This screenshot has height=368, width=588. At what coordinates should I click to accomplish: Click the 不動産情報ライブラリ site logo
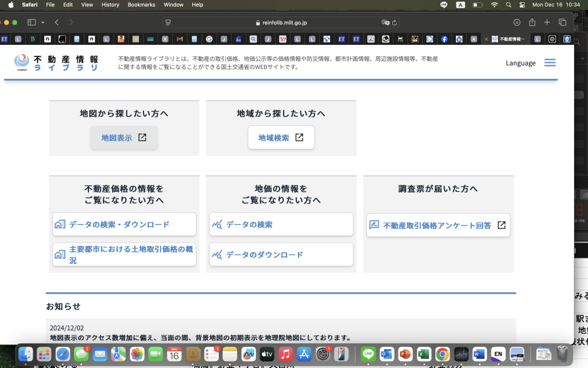[x=56, y=63]
